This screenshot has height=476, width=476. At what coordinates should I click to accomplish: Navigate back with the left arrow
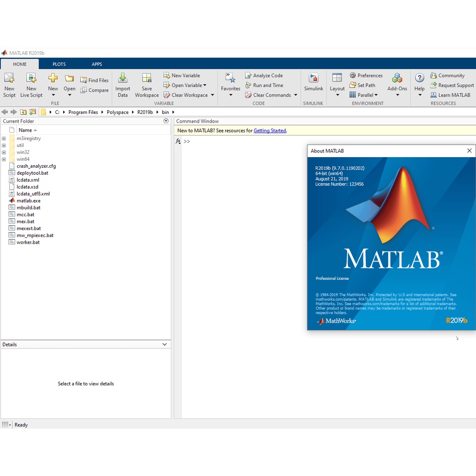(5, 112)
